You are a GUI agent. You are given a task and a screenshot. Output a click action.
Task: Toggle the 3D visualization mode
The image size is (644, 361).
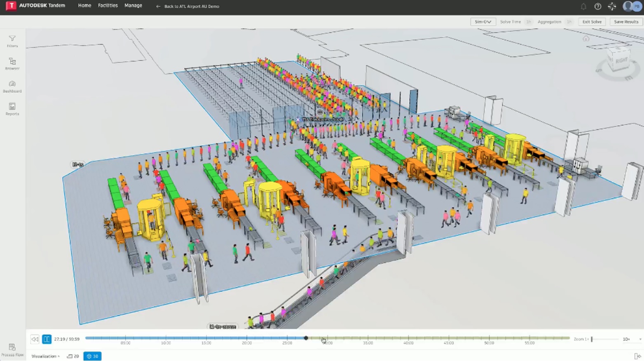pyautogui.click(x=92, y=356)
